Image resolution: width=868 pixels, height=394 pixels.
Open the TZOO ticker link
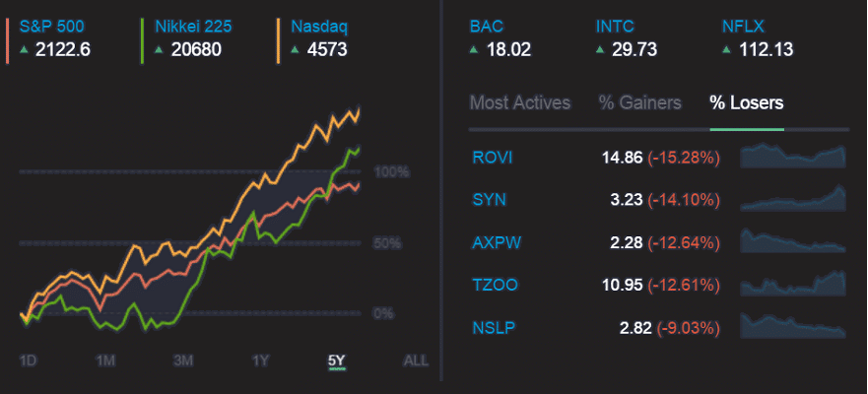click(x=496, y=285)
